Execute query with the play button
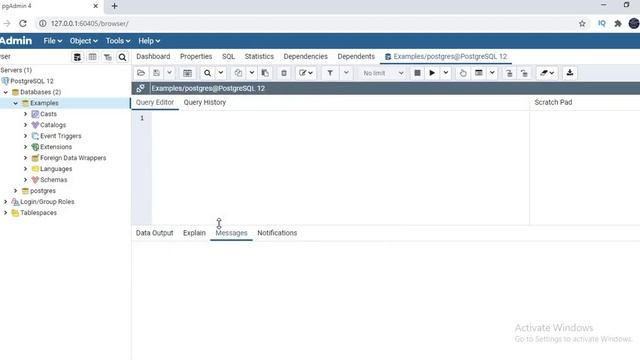This screenshot has width=640, height=360. pyautogui.click(x=432, y=73)
